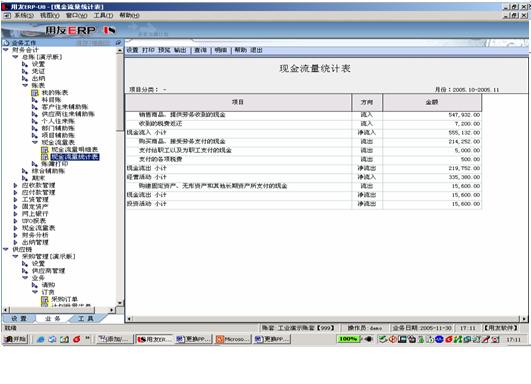
Task: Click the 开始 Start button
Action: click(x=16, y=339)
